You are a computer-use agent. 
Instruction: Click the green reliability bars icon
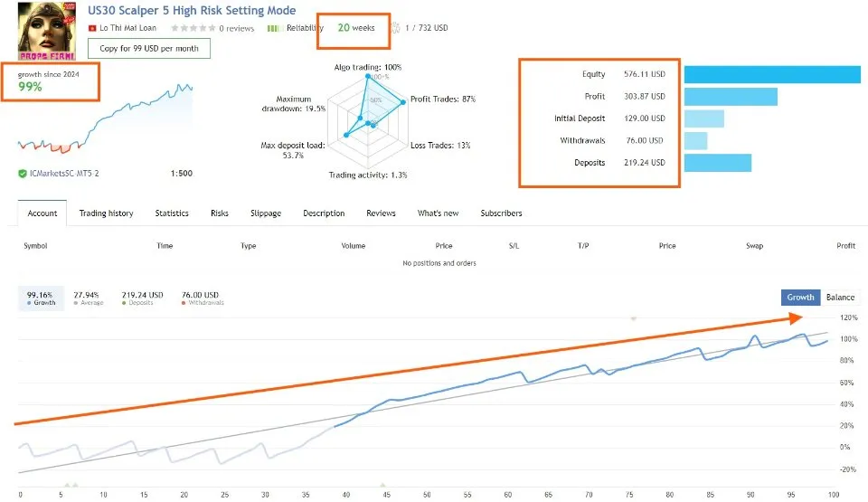point(273,28)
